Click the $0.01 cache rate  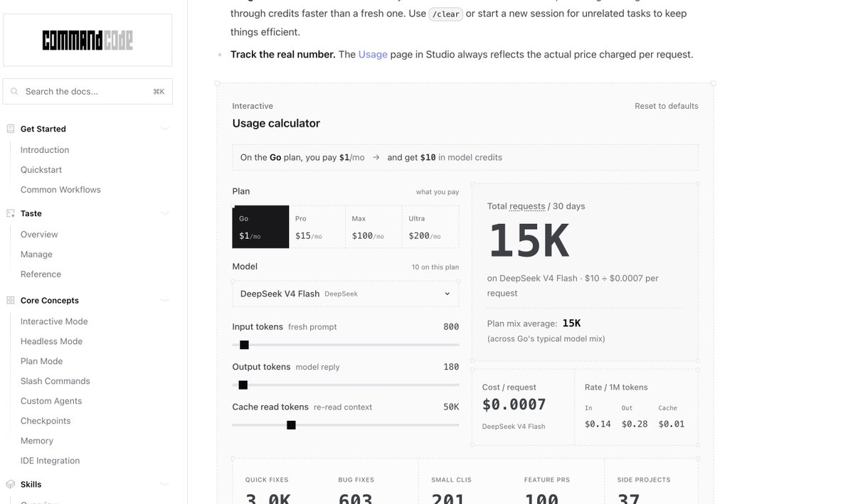(672, 424)
